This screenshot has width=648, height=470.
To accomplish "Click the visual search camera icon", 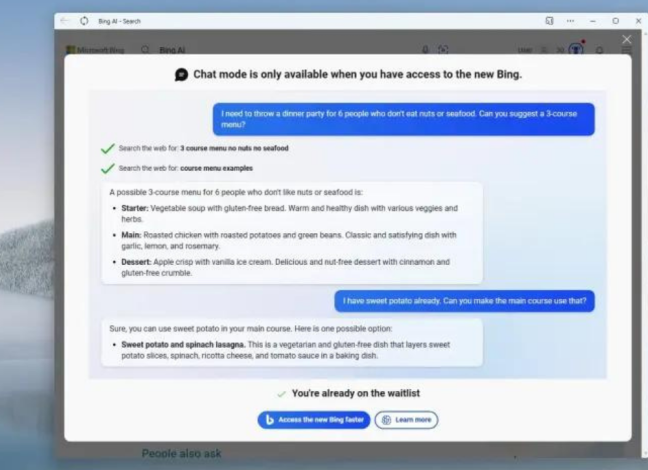I will coord(443,50).
